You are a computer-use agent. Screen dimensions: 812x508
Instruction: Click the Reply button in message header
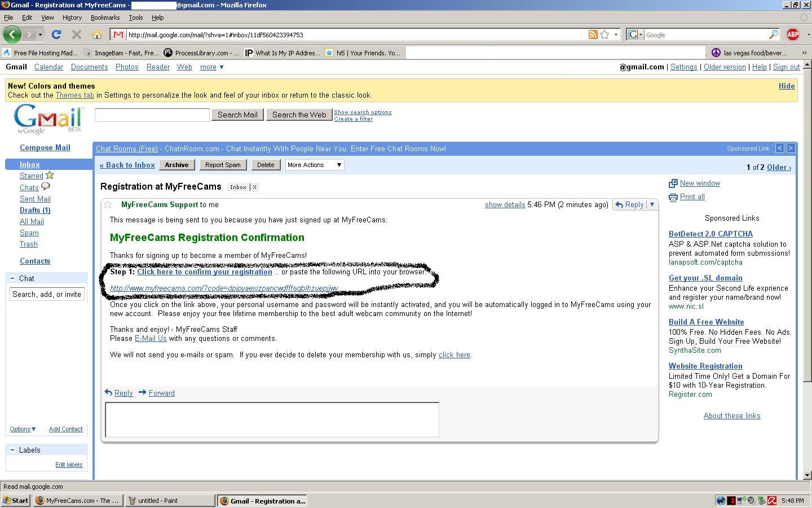point(629,204)
